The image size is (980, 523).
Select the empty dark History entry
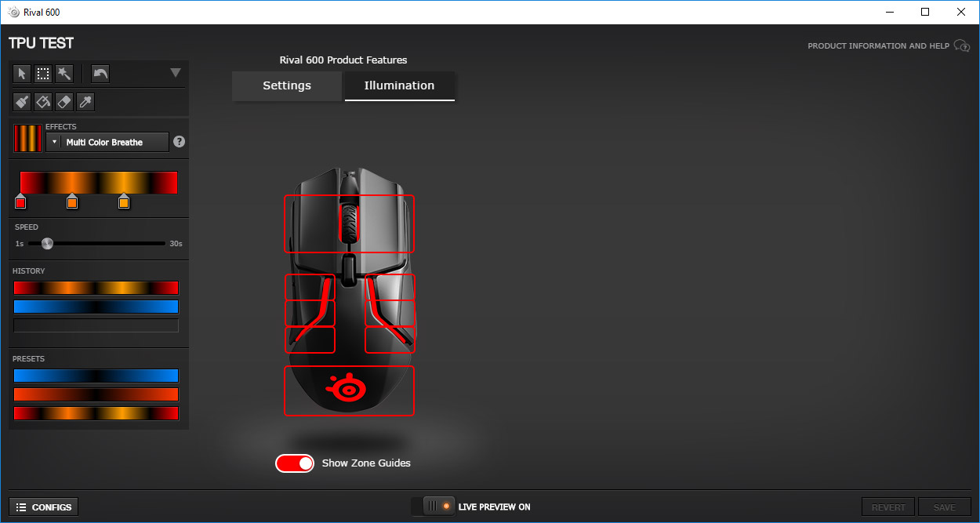point(96,325)
